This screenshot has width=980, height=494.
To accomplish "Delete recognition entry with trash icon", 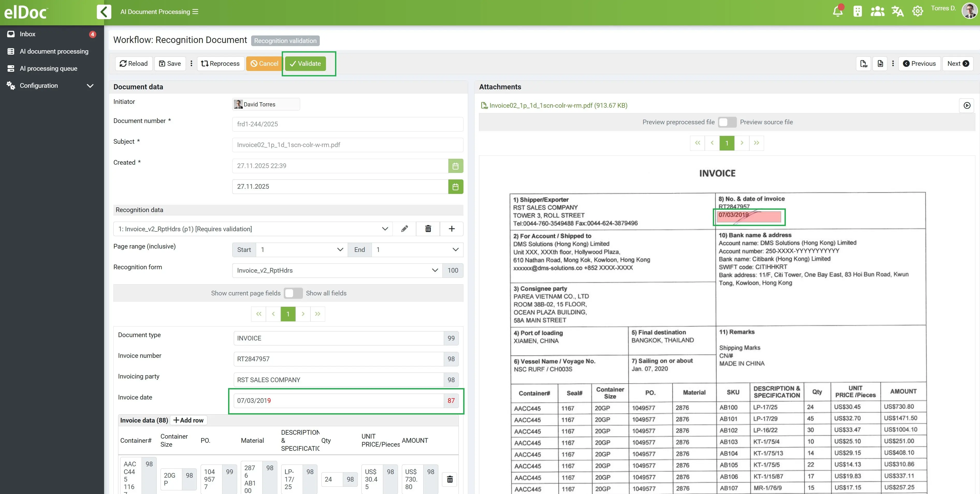I will 428,229.
